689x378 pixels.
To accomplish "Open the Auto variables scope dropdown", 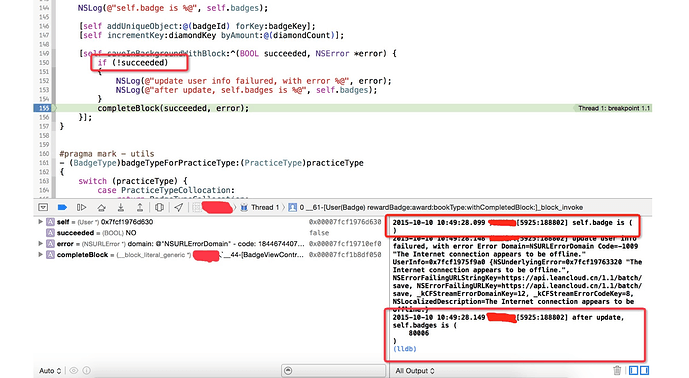I will coord(50,371).
